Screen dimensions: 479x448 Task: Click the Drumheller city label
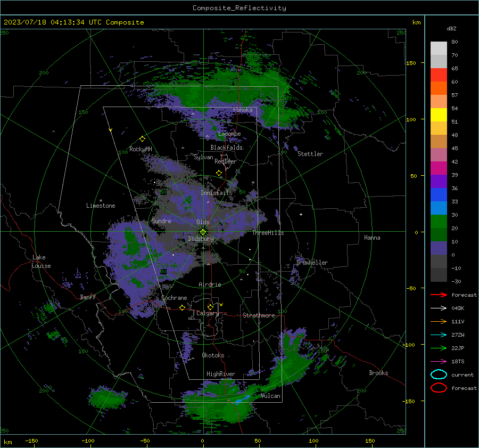pos(312,263)
